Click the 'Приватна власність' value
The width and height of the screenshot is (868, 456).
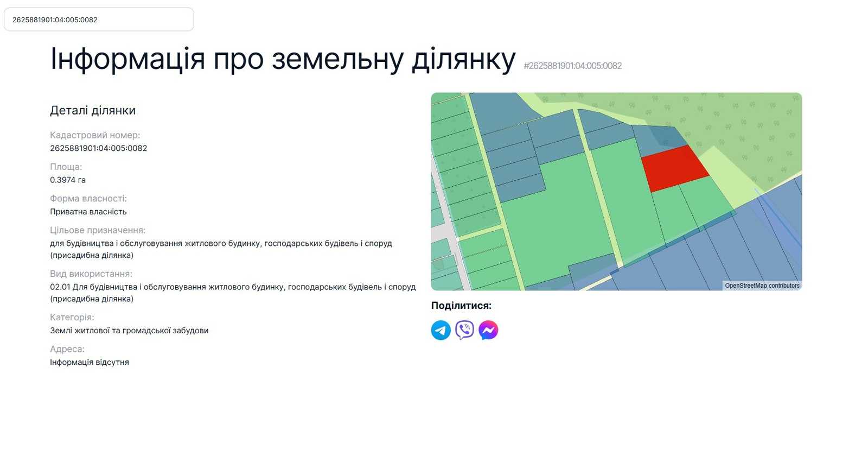pyautogui.click(x=88, y=212)
